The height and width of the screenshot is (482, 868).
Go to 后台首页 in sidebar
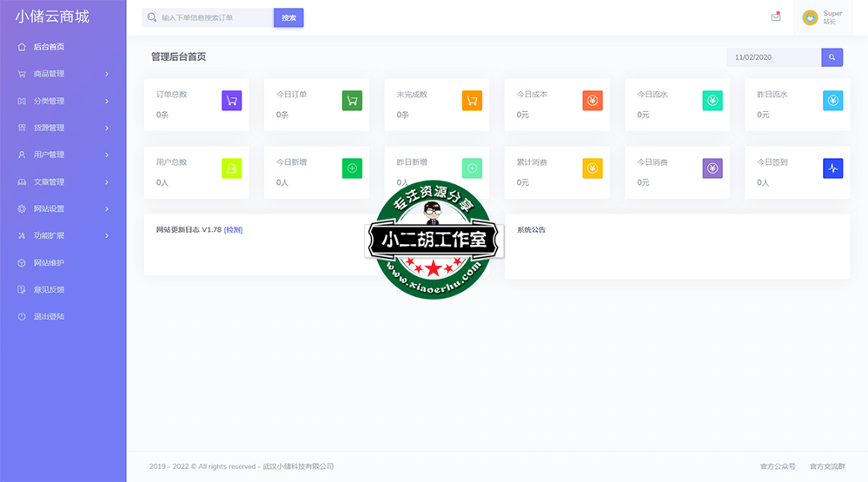click(x=49, y=47)
